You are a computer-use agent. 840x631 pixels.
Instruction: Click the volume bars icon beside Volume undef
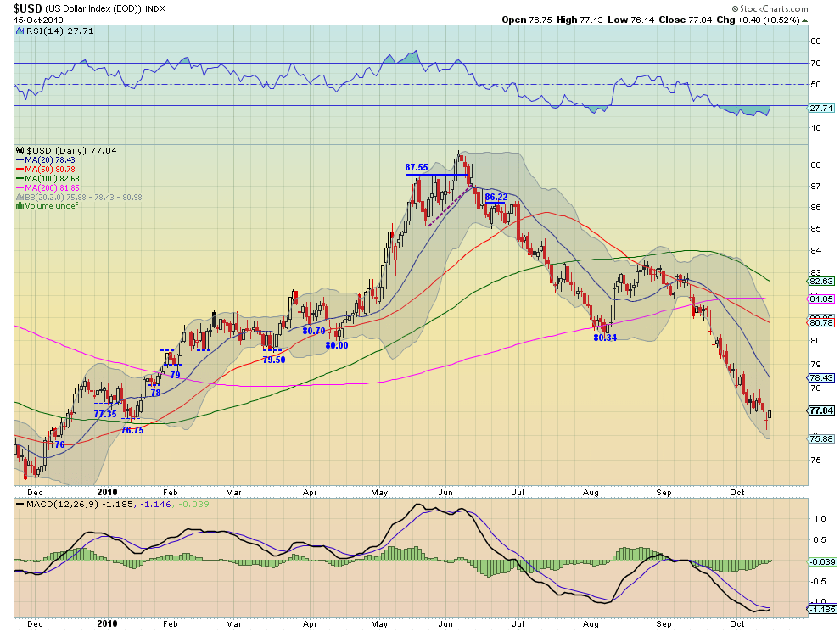point(20,206)
